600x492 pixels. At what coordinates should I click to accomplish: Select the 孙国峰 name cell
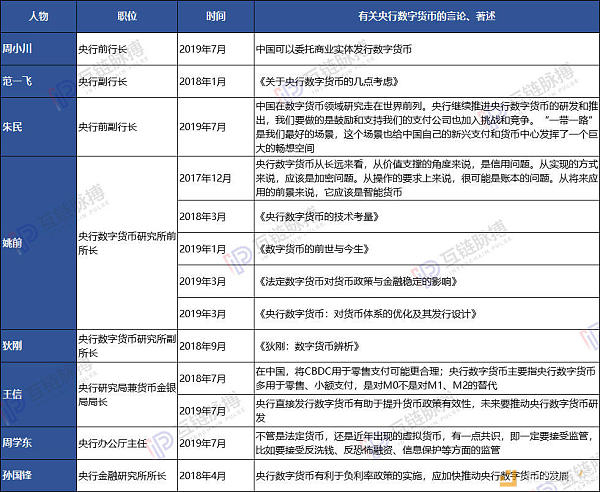38,476
